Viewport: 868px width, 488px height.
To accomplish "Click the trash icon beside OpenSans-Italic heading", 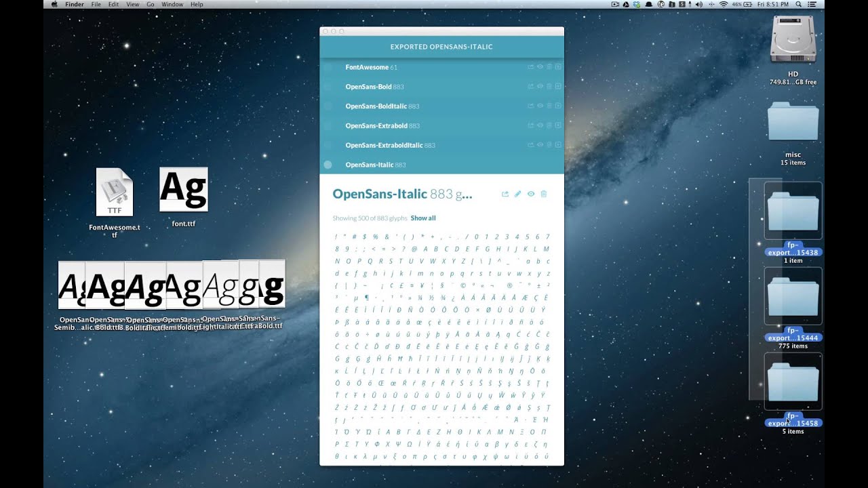I will (543, 194).
